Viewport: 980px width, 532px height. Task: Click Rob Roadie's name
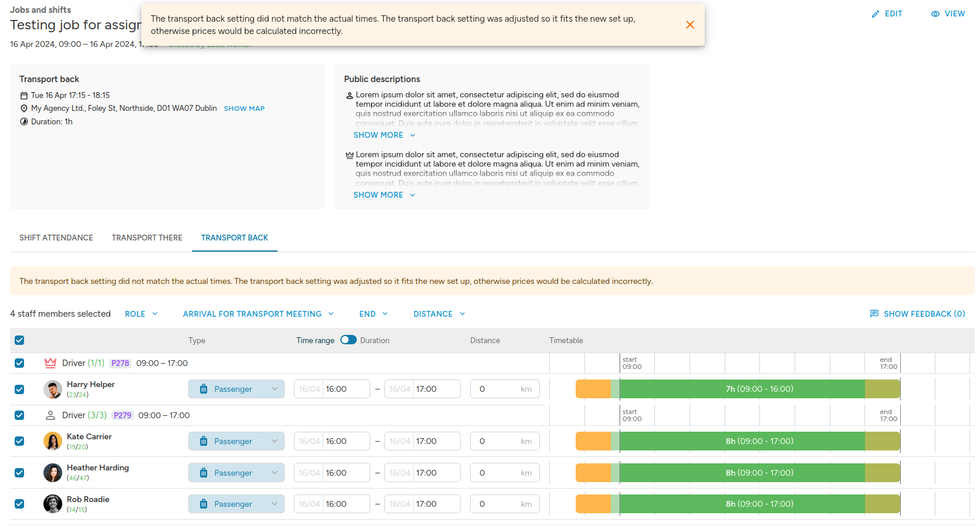point(88,499)
